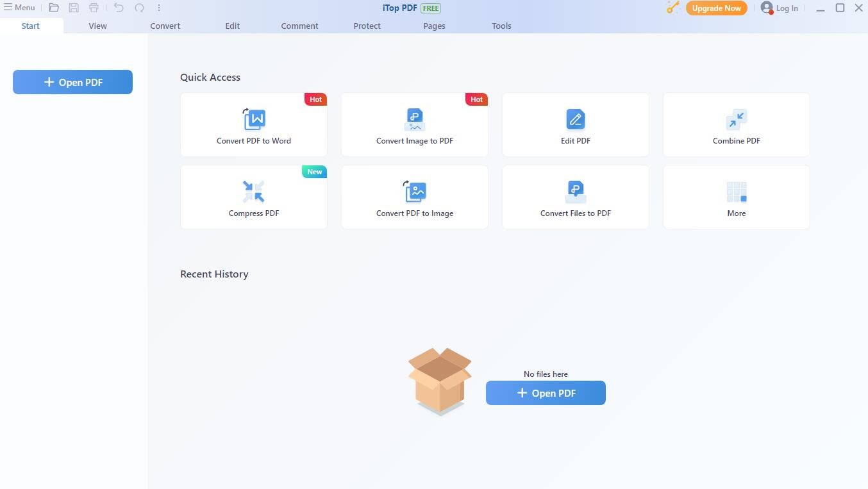Choose Convert PDF to Image

tap(415, 197)
